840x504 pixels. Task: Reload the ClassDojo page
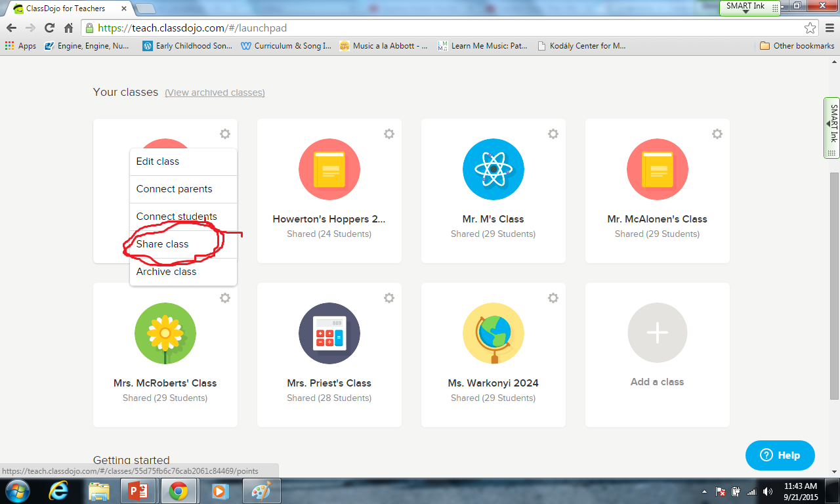tap(49, 28)
